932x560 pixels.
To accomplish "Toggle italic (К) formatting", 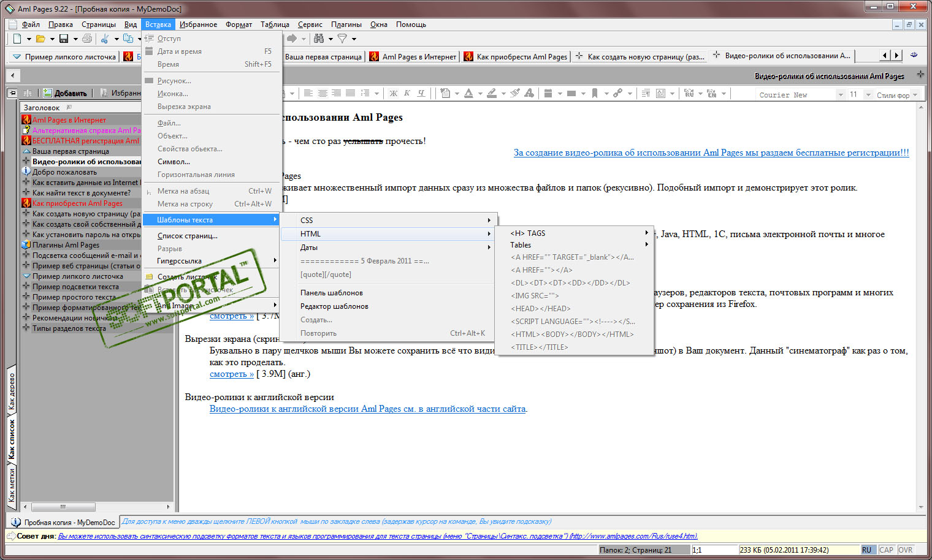I will point(407,93).
